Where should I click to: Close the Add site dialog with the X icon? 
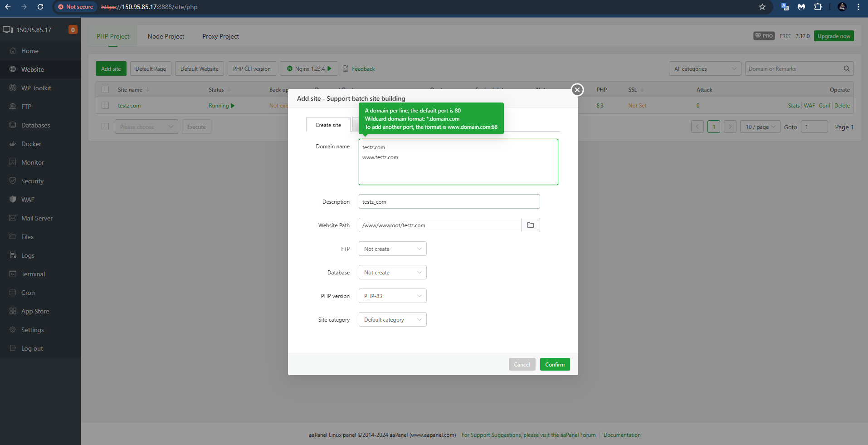(577, 90)
